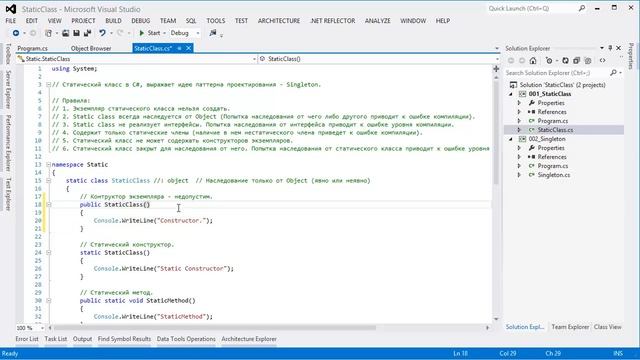Open the Server Explorer side panel

(x=8, y=89)
